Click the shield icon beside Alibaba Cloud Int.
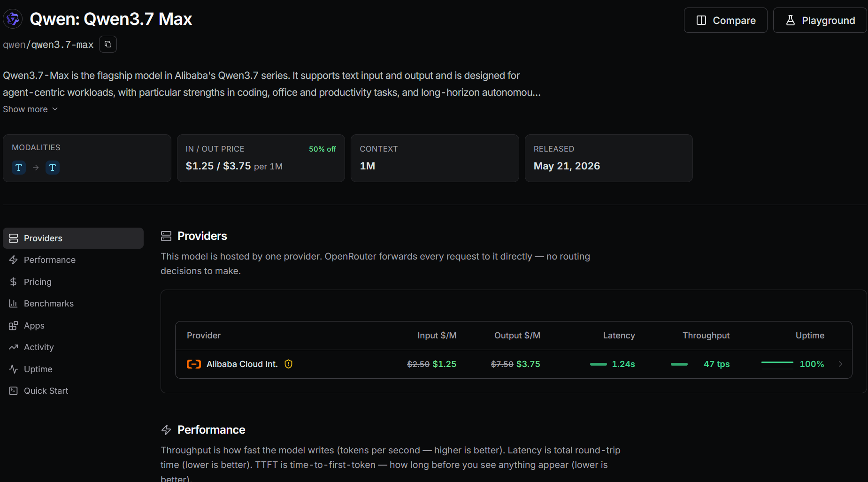 click(288, 364)
